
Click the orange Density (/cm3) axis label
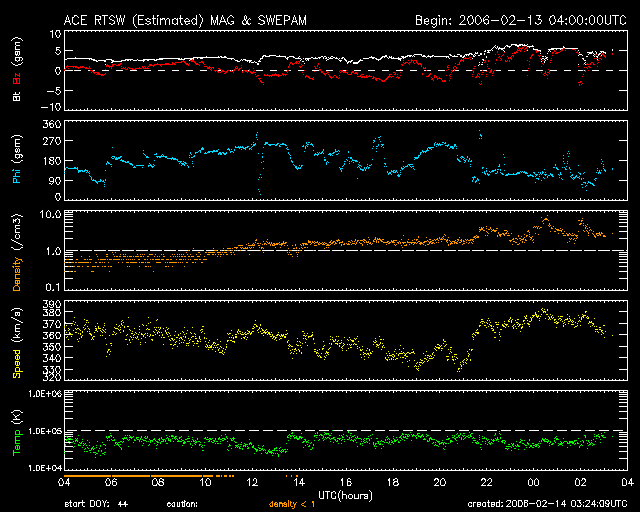[16, 251]
